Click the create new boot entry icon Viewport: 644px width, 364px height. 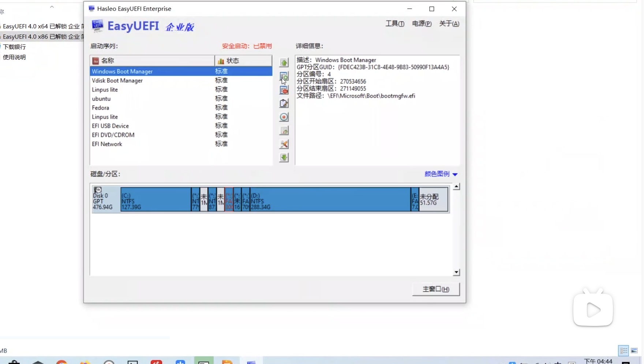284,76
